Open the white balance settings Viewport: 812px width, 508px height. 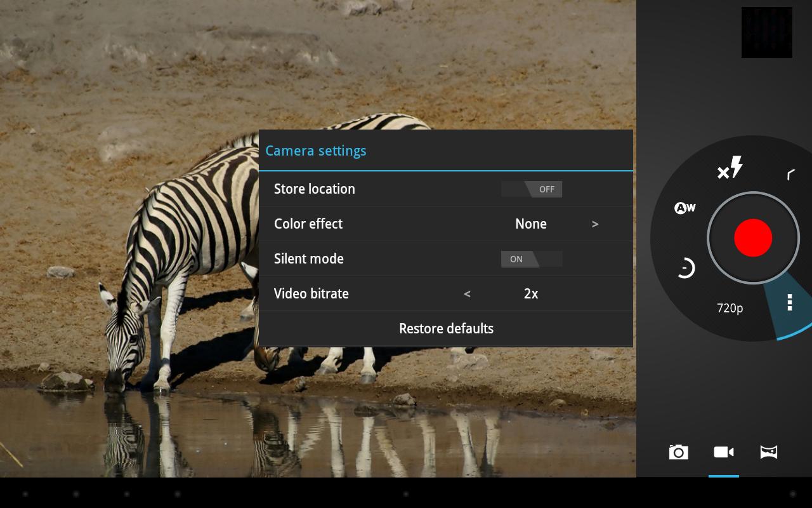click(x=684, y=208)
